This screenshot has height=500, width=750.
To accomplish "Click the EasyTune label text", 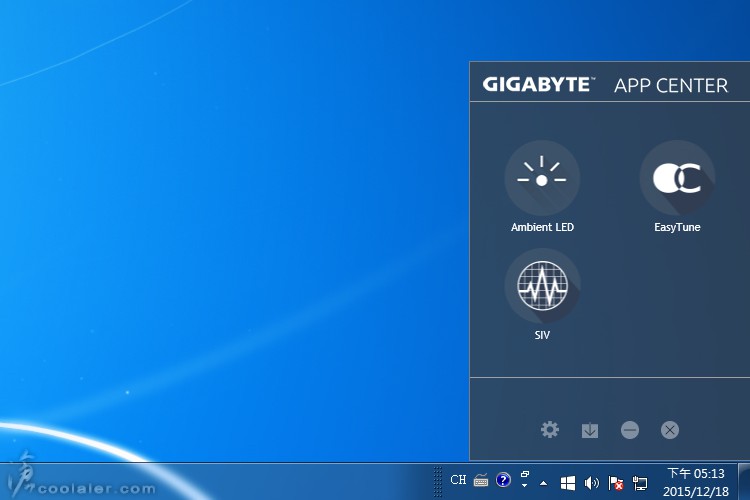I will [x=677, y=227].
